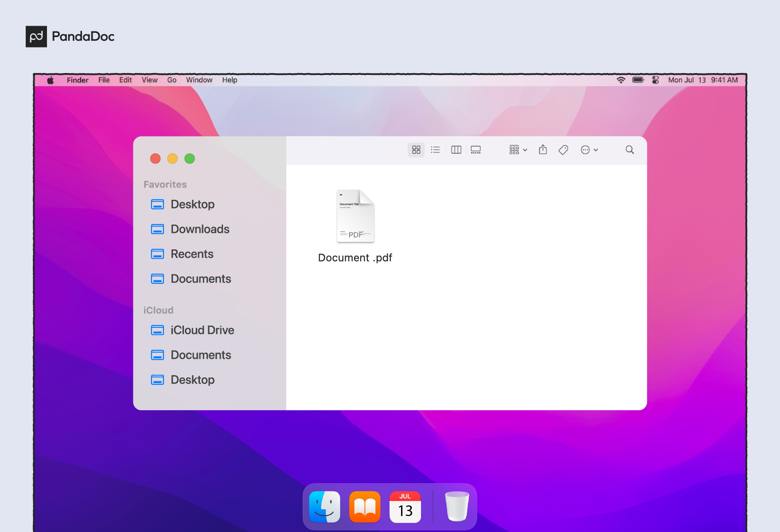
Task: Open the Finder menu
Action: (x=78, y=80)
